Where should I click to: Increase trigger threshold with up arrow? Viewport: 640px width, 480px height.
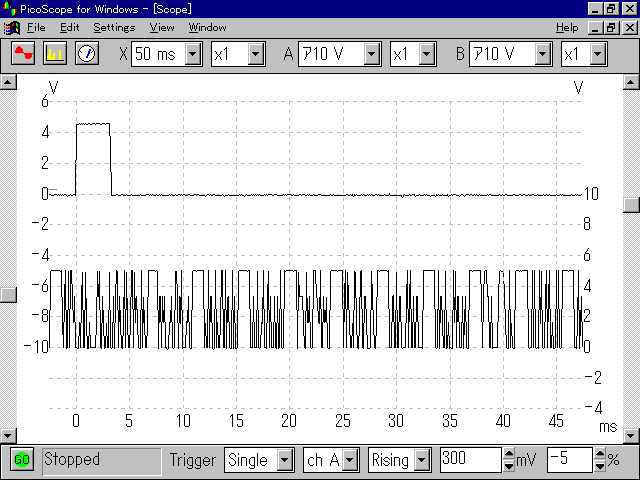509,453
